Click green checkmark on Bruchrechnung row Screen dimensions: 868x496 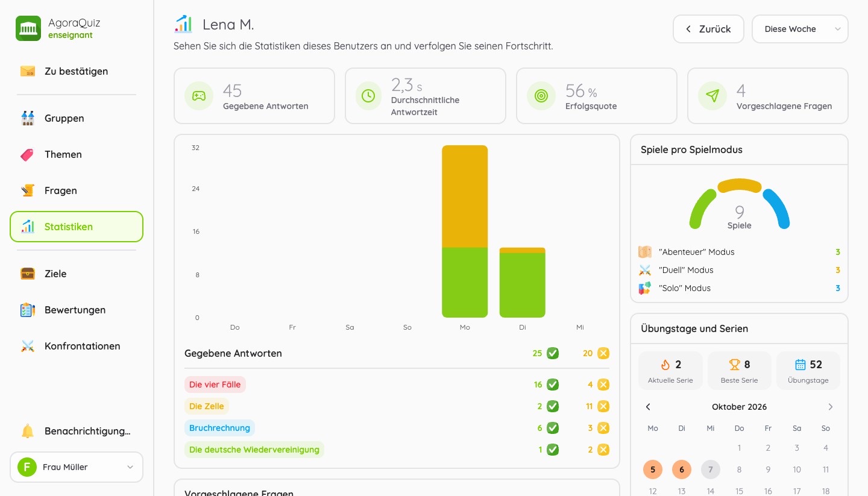tap(553, 428)
